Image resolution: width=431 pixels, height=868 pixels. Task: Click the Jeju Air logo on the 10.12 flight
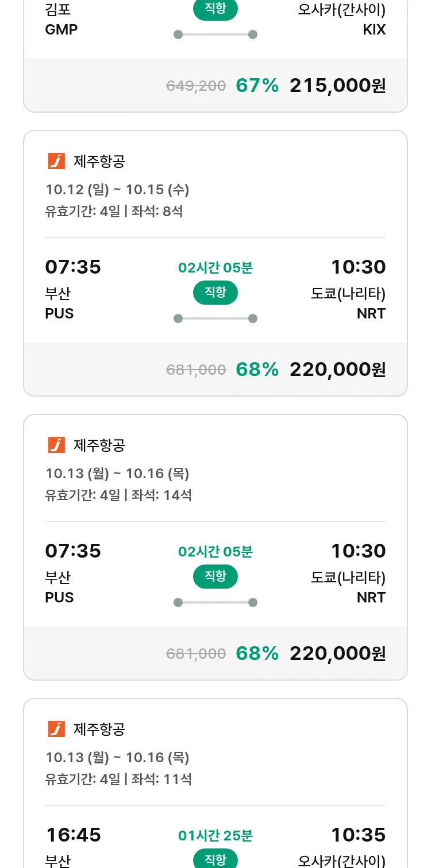[x=56, y=162]
